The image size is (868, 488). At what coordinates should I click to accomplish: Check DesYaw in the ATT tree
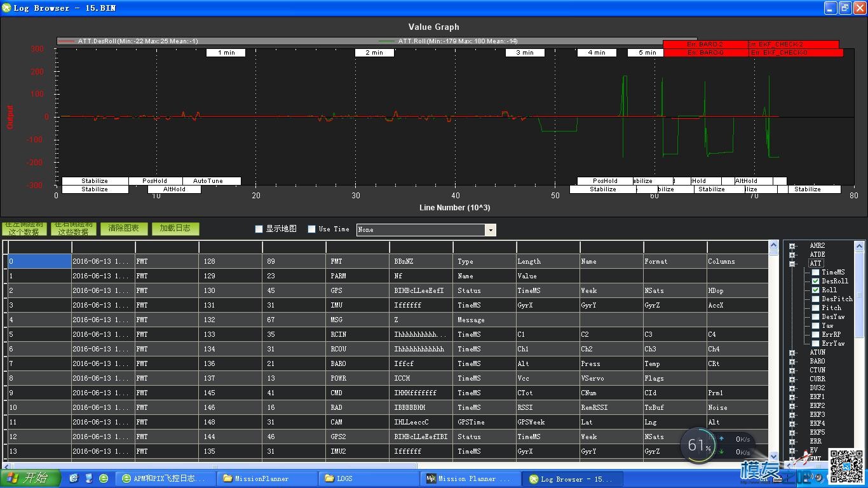(x=816, y=316)
